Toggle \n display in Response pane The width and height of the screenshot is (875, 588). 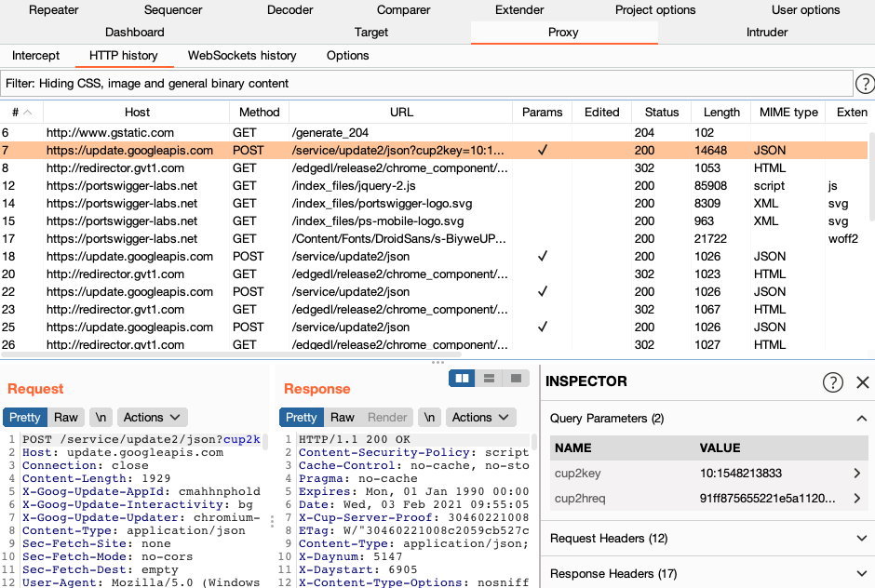428,417
